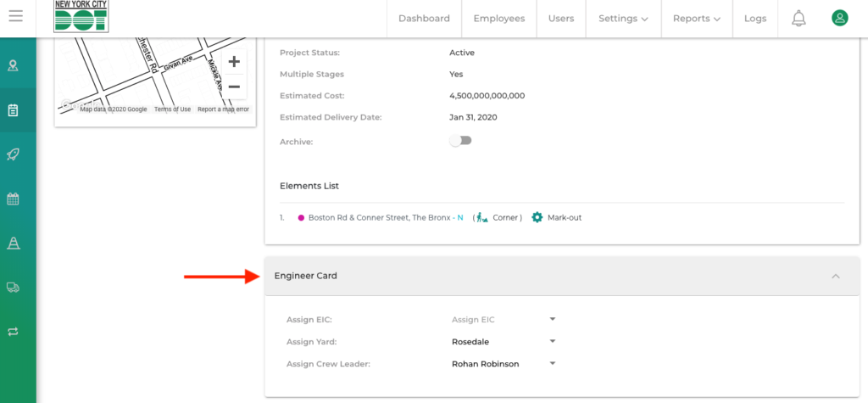
Task: Open the hamburger menu icon
Action: [x=15, y=17]
